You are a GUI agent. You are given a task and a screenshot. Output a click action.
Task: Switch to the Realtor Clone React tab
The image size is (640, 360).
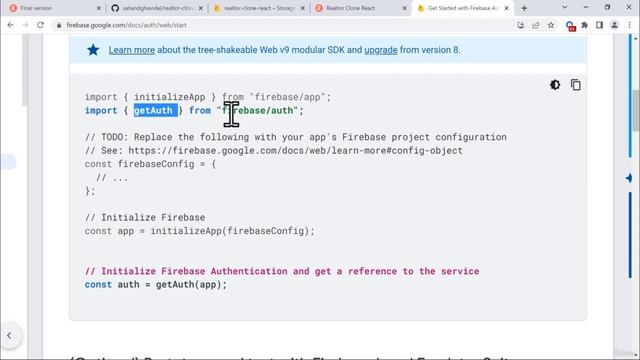point(361,8)
